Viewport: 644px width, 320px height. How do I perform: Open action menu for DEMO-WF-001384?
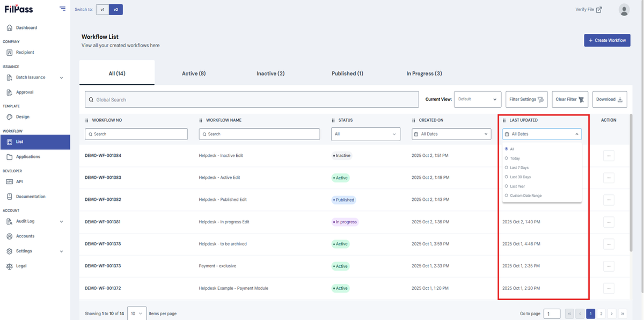coord(609,156)
